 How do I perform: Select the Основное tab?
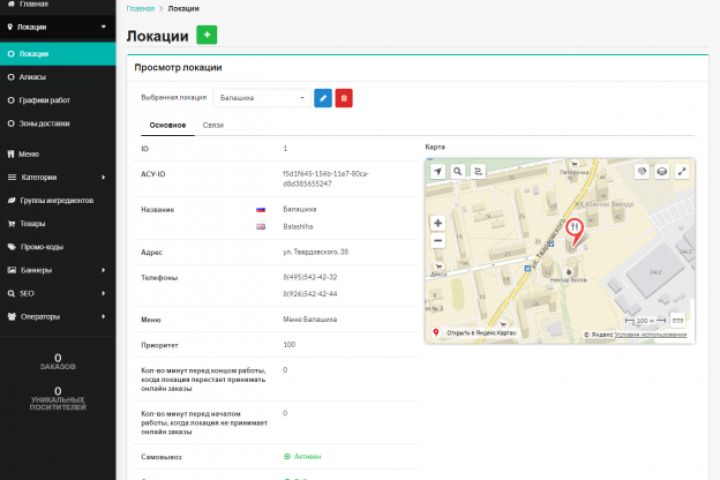167,125
